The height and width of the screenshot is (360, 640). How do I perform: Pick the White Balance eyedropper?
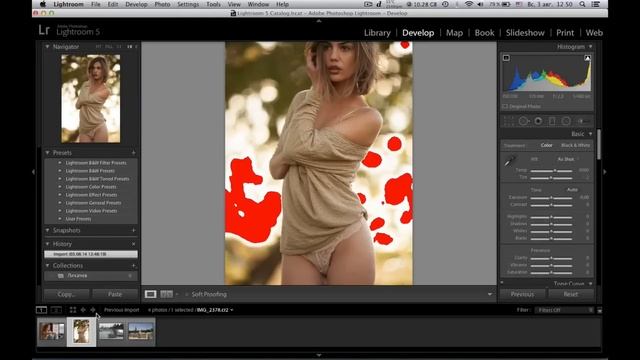point(510,161)
